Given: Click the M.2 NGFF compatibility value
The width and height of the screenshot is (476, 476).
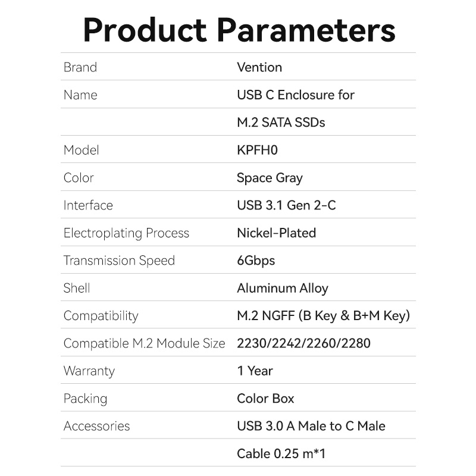Looking at the screenshot, I should pyautogui.click(x=323, y=316).
